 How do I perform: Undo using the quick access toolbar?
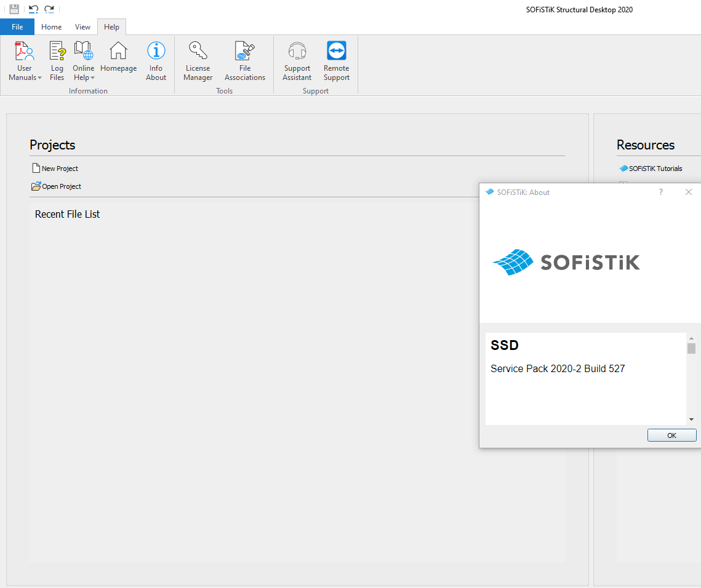(x=32, y=9)
